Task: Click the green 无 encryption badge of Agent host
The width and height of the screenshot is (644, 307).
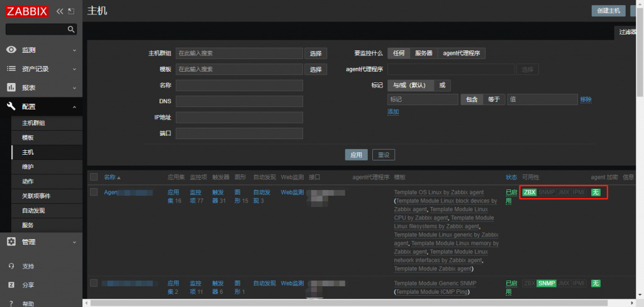Action: tap(596, 192)
